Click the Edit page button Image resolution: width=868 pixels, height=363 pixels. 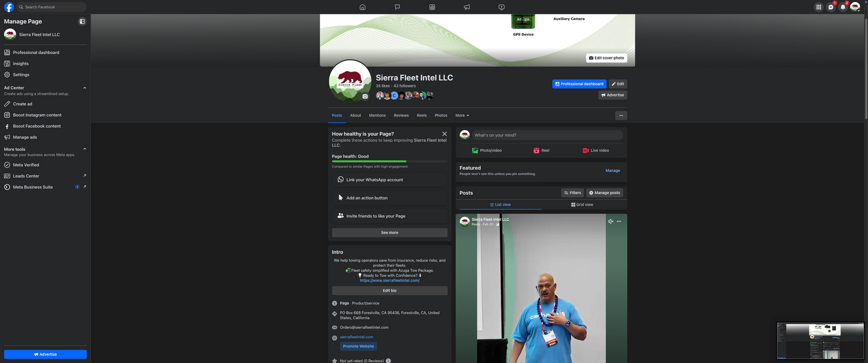618,84
